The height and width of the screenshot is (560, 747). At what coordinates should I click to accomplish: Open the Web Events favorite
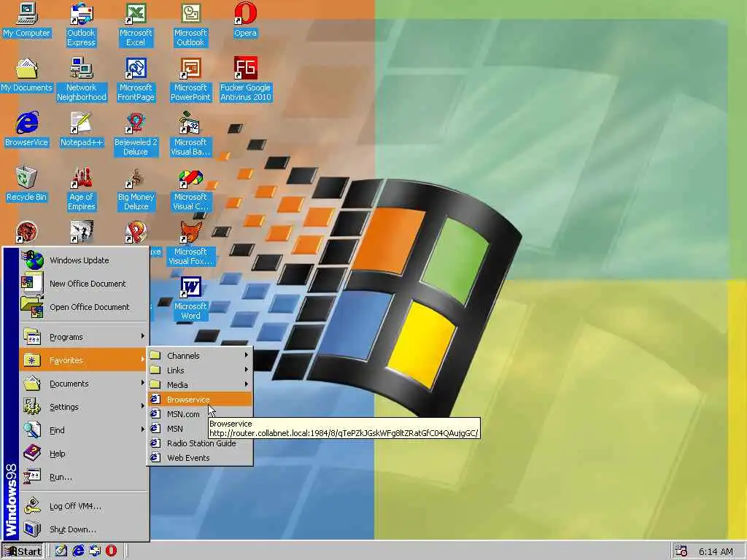pyautogui.click(x=200, y=458)
